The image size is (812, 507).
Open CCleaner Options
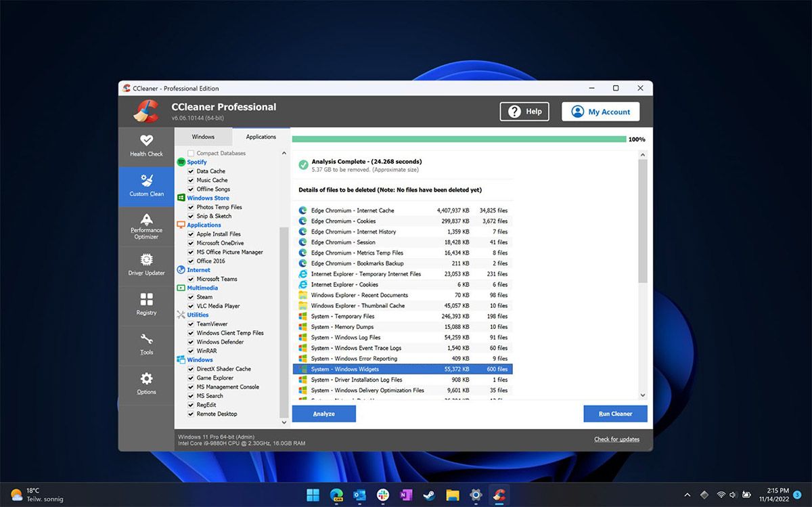146,384
